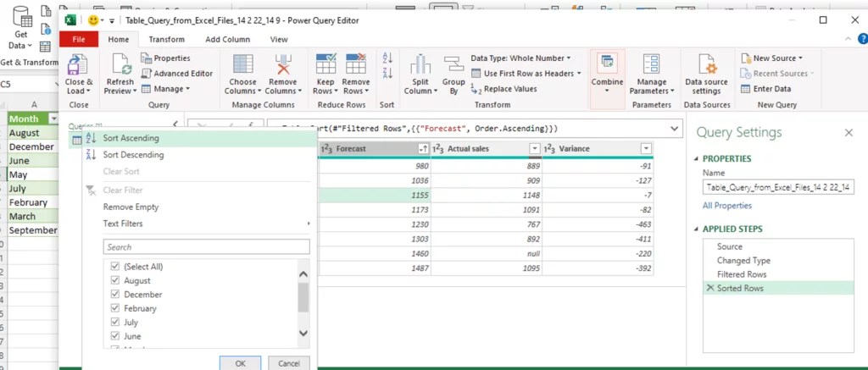Open the All Properties link
This screenshot has width=868, height=370.
[x=726, y=205]
